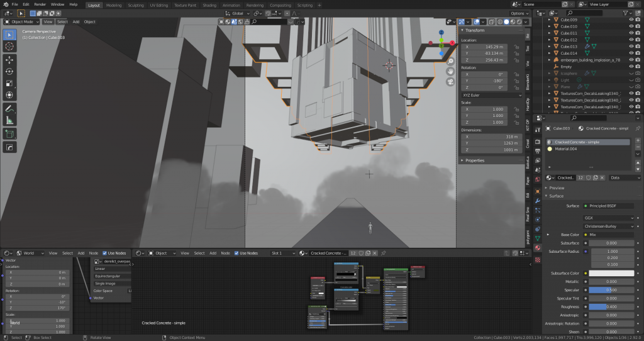Viewport: 644px width, 341px height.
Task: Open the Render menu
Action: tap(40, 4)
